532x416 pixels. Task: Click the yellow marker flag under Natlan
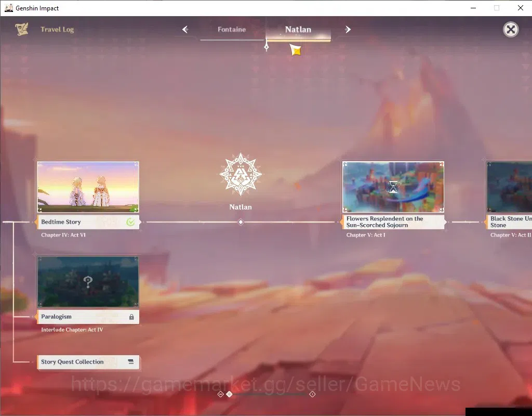(x=296, y=50)
